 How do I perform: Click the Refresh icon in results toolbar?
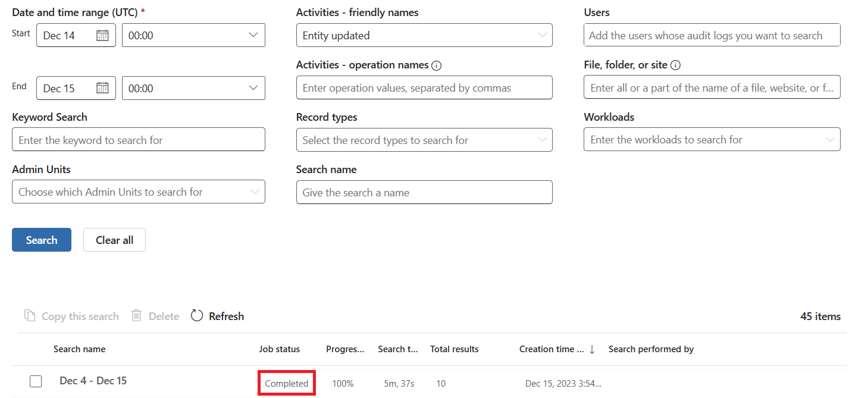click(x=197, y=316)
